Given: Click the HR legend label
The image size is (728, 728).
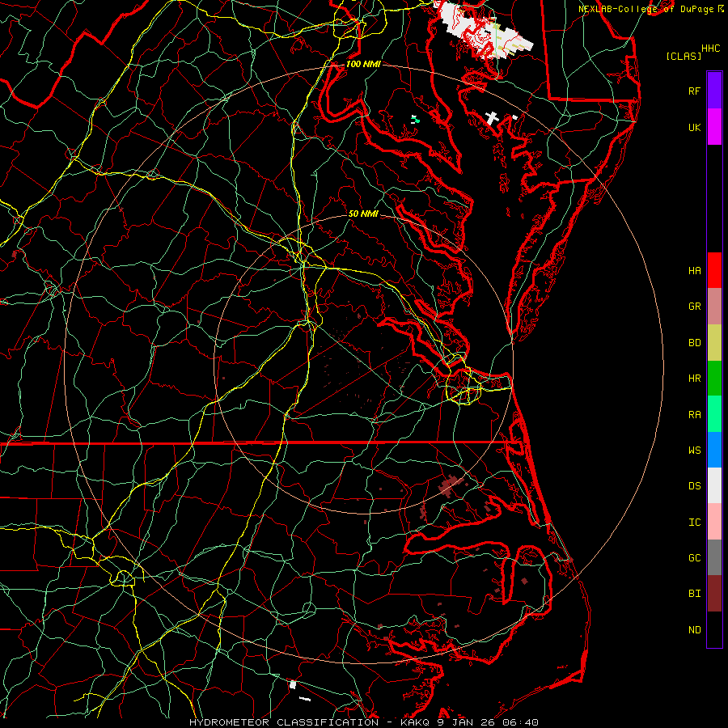Looking at the screenshot, I should pos(694,379).
